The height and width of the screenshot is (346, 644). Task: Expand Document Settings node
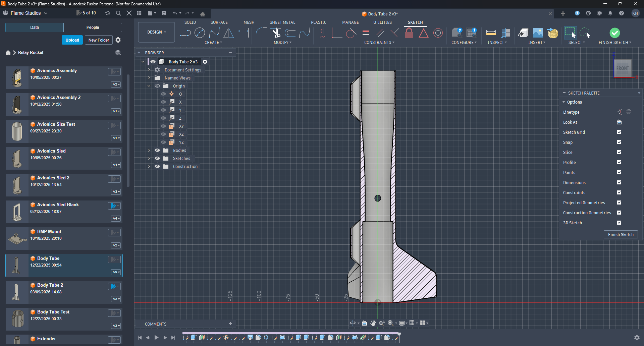coord(149,70)
